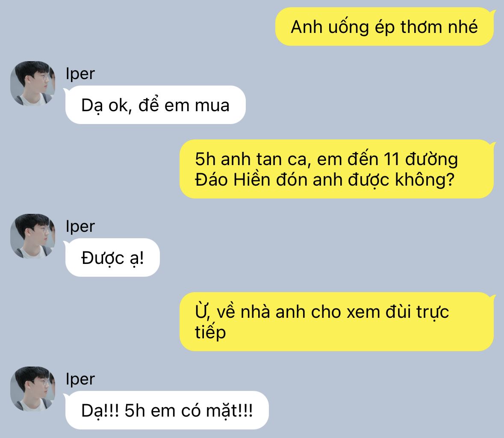Click the "5h anh tan ca" yellow message bubble

pyautogui.click(x=336, y=169)
